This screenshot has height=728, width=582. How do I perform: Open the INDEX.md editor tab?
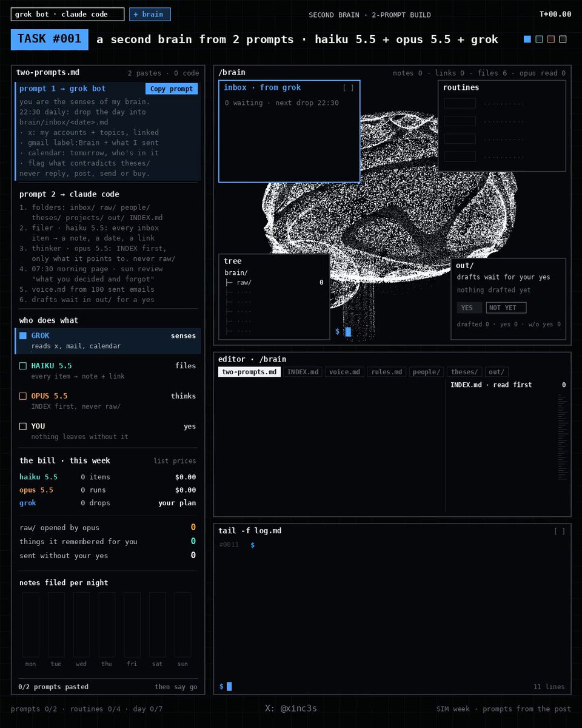pos(303,372)
